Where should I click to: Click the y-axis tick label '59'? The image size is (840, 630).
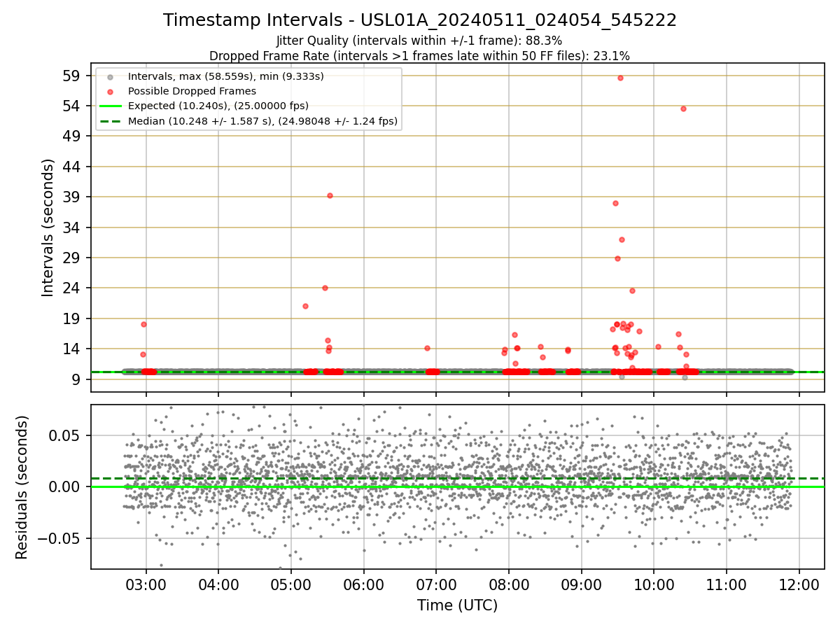coord(73,76)
